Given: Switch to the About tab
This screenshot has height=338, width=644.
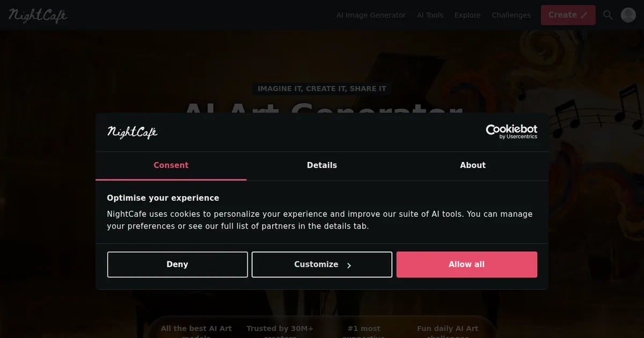Looking at the screenshot, I should (x=473, y=165).
